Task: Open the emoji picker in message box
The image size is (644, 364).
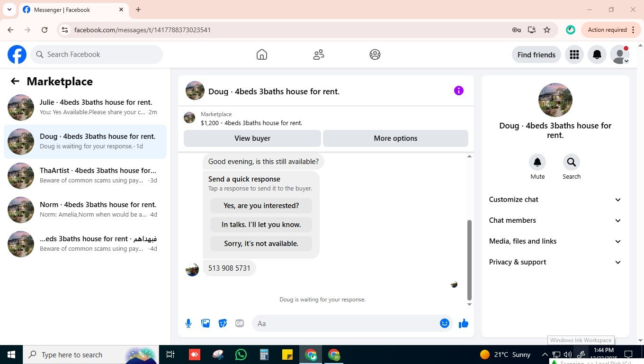Action: click(444, 323)
